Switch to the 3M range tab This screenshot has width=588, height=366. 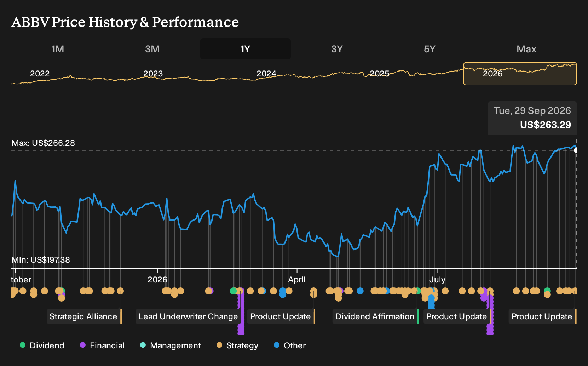coord(152,49)
